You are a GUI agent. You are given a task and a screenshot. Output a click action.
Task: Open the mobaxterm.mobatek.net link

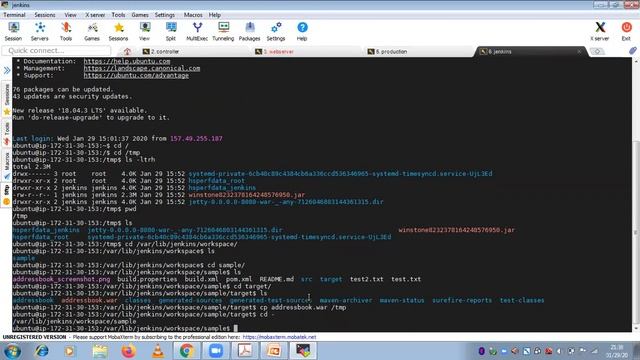tap(279, 337)
